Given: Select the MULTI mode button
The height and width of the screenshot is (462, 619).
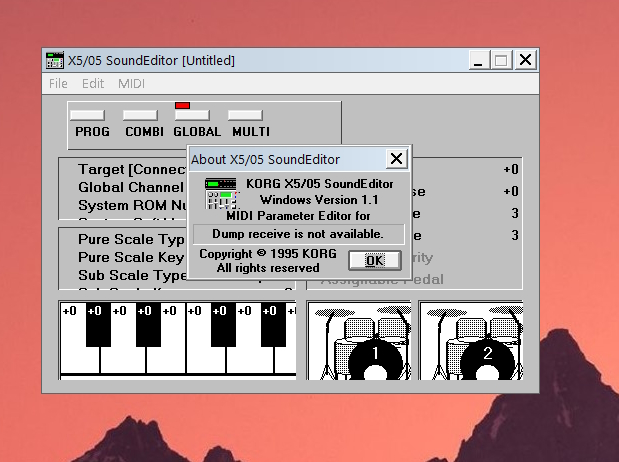Looking at the screenshot, I should click(245, 115).
